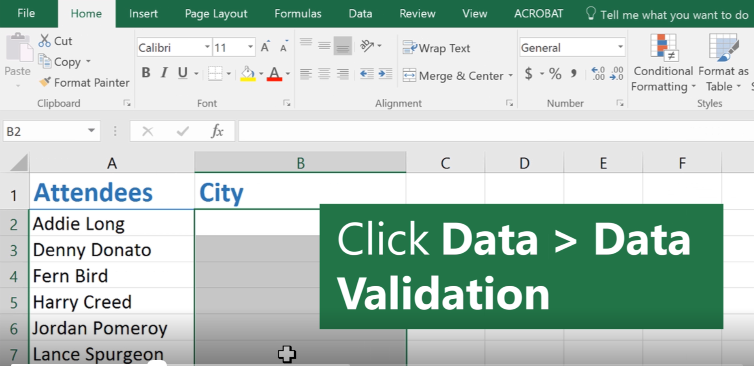Select the cell 'Fern Bird'
This screenshot has width=754, height=366.
tap(112, 276)
